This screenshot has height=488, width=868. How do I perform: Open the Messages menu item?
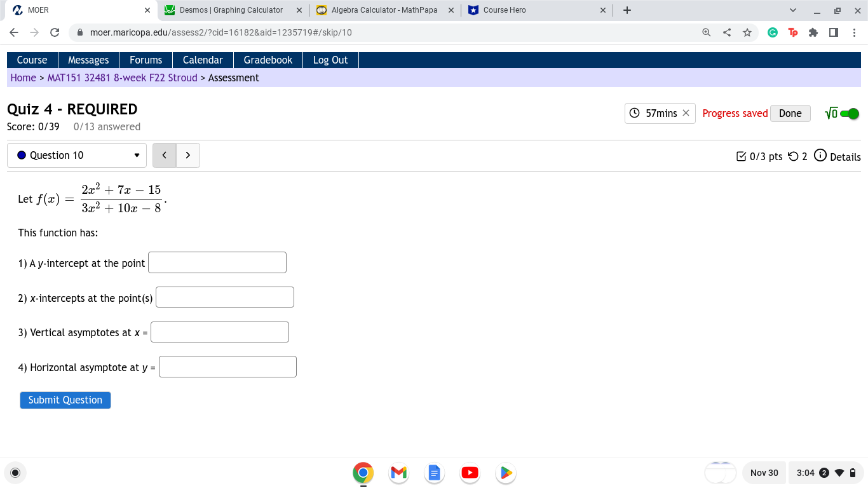[x=88, y=60]
